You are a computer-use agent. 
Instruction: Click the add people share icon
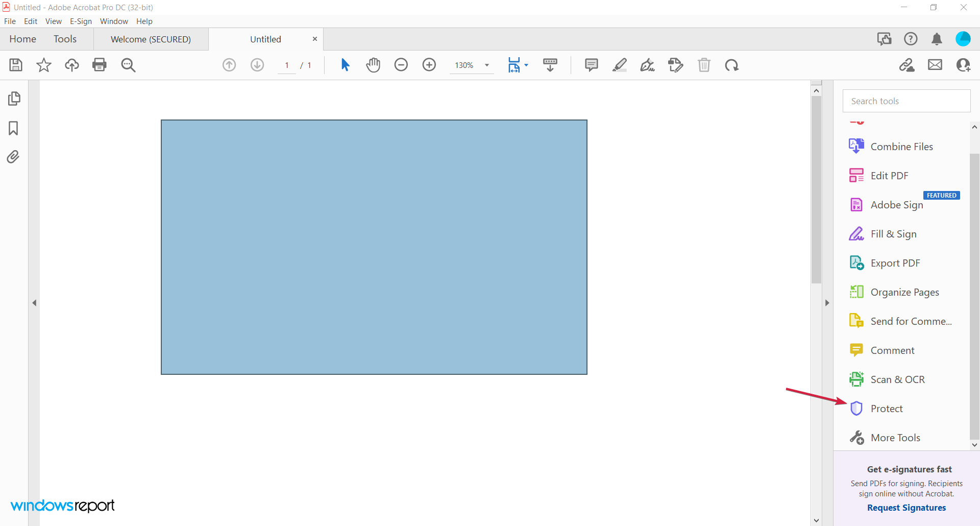tap(963, 65)
